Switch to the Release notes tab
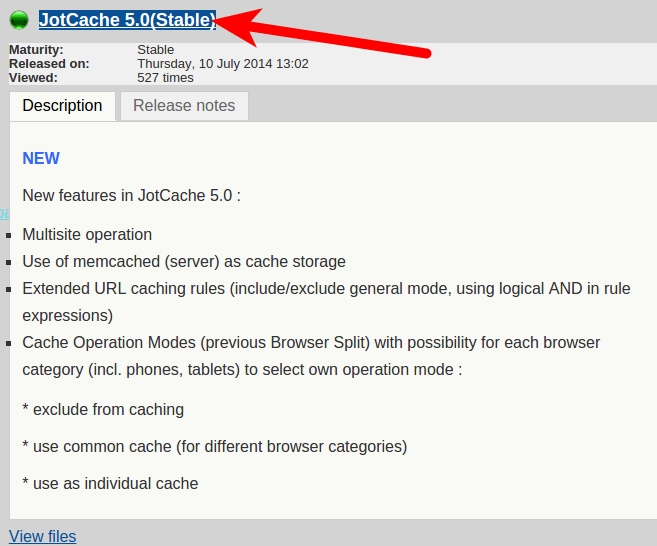 tap(184, 106)
